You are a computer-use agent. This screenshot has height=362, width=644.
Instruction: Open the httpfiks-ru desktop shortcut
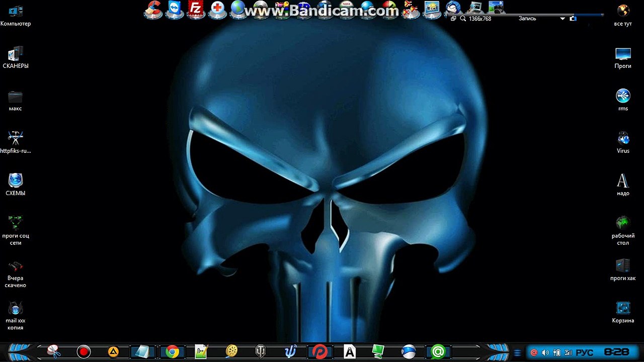click(x=16, y=142)
